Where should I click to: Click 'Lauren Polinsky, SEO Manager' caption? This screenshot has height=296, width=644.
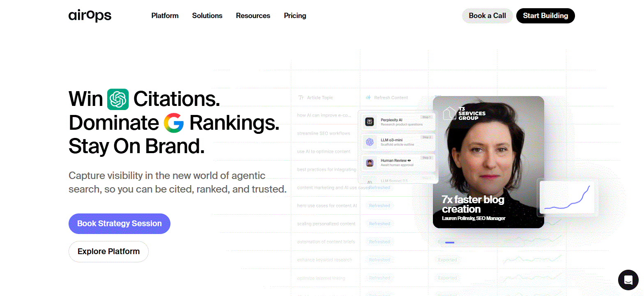pos(474,218)
